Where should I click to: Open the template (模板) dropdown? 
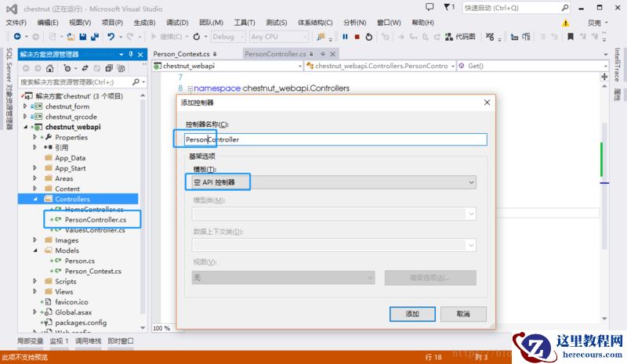coord(334,182)
